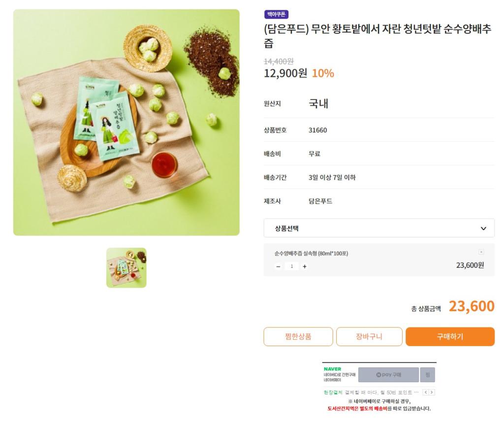This screenshot has width=504, height=424.
Task: Click the NAVER logo text
Action: [x=332, y=369]
